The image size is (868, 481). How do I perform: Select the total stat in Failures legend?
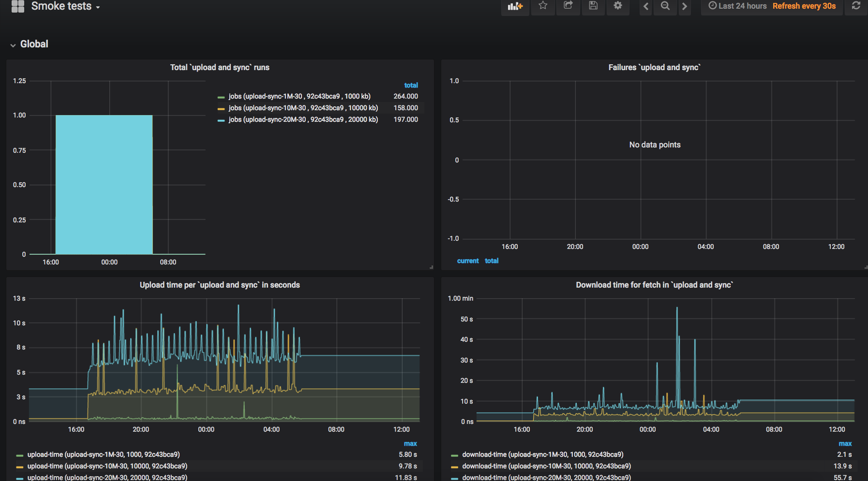pyautogui.click(x=492, y=261)
